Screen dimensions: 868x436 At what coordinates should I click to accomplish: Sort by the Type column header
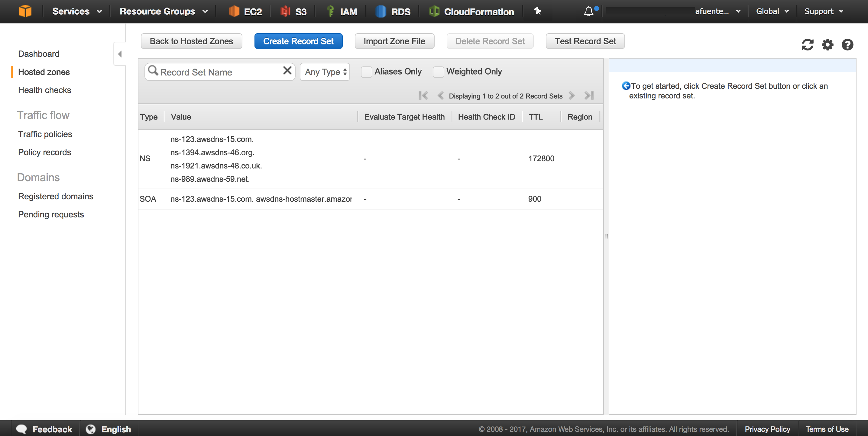149,117
